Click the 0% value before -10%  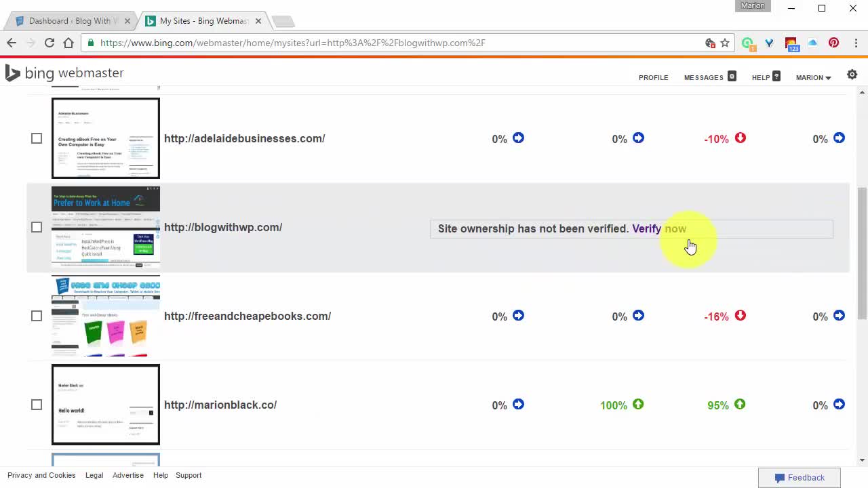(x=619, y=139)
